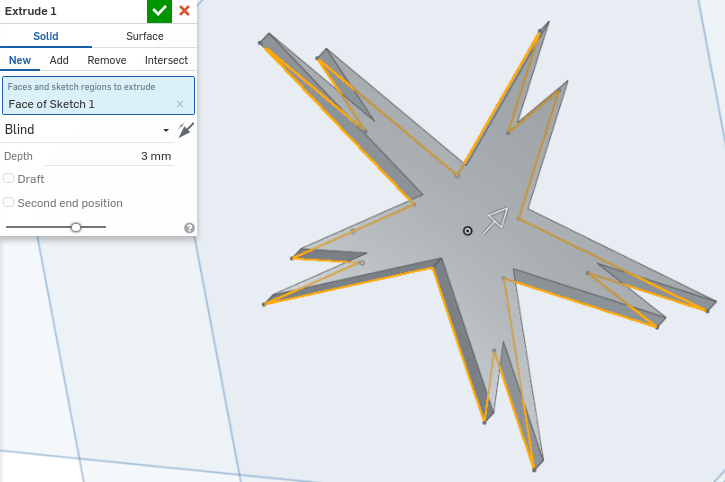The height and width of the screenshot is (482, 725).
Task: Switch to the Solid tab
Action: (x=46, y=36)
